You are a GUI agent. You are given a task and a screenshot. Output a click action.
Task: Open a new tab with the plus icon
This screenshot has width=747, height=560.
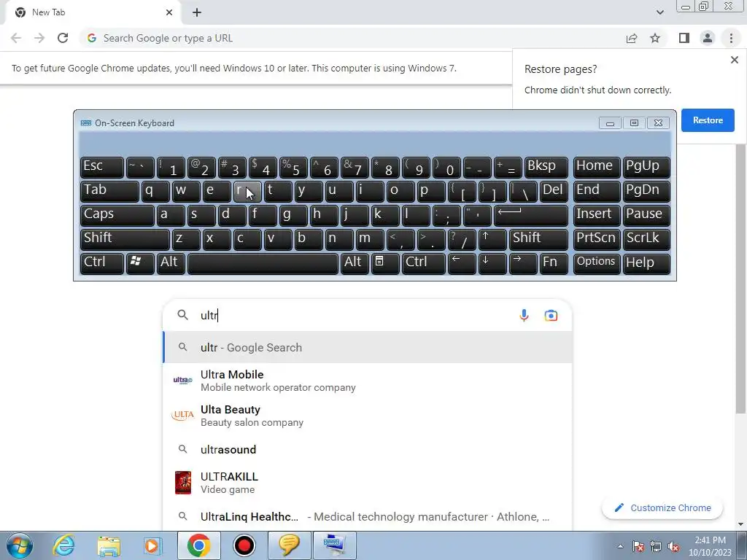(x=197, y=12)
